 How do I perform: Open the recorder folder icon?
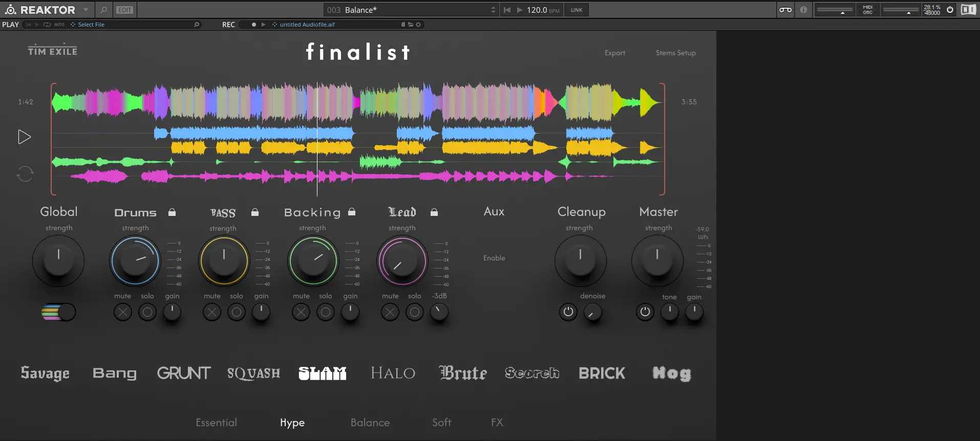[411, 25]
